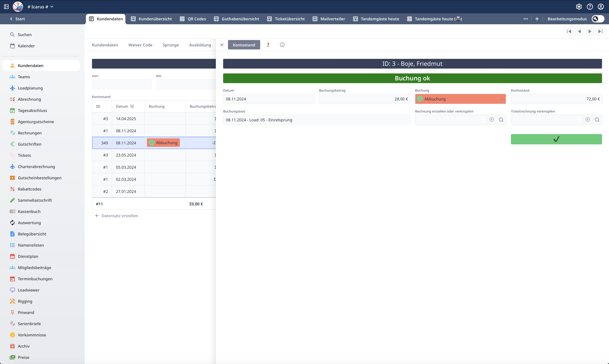Open the info circle icon
This screenshot has width=609, height=364.
point(282,45)
